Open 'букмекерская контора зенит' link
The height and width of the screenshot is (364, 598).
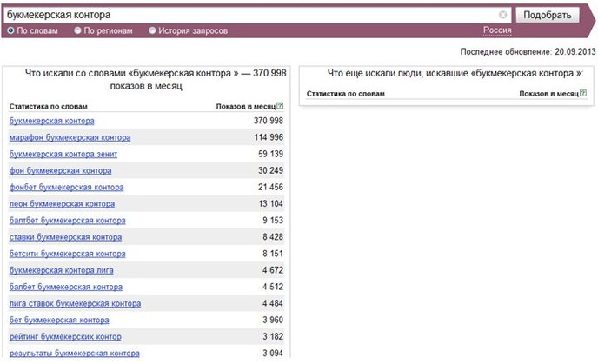point(63,154)
